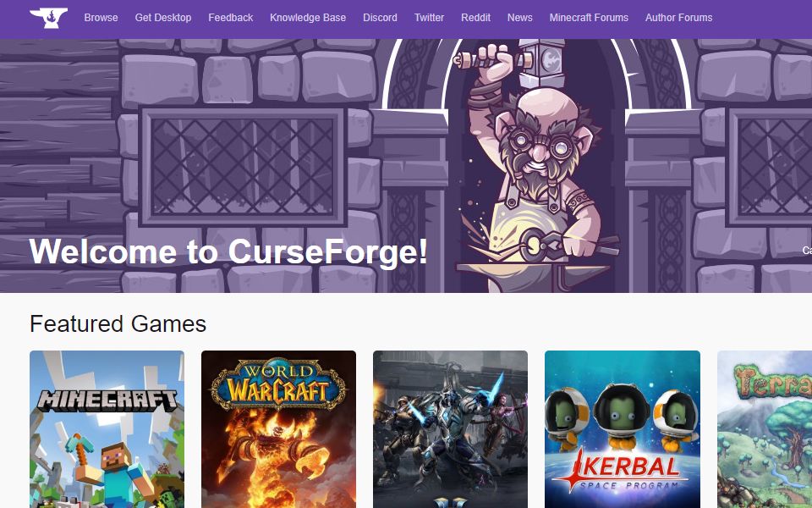Visit the Knowledge Base page
This screenshot has width=812, height=508.
tap(308, 18)
